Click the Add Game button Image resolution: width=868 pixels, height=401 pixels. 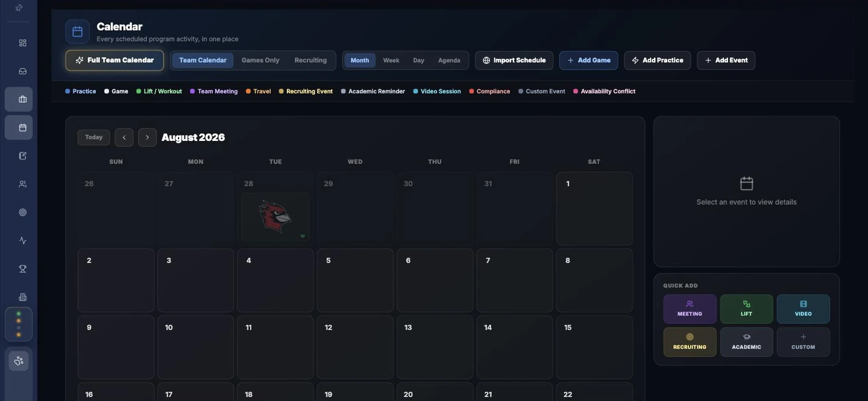tap(589, 60)
